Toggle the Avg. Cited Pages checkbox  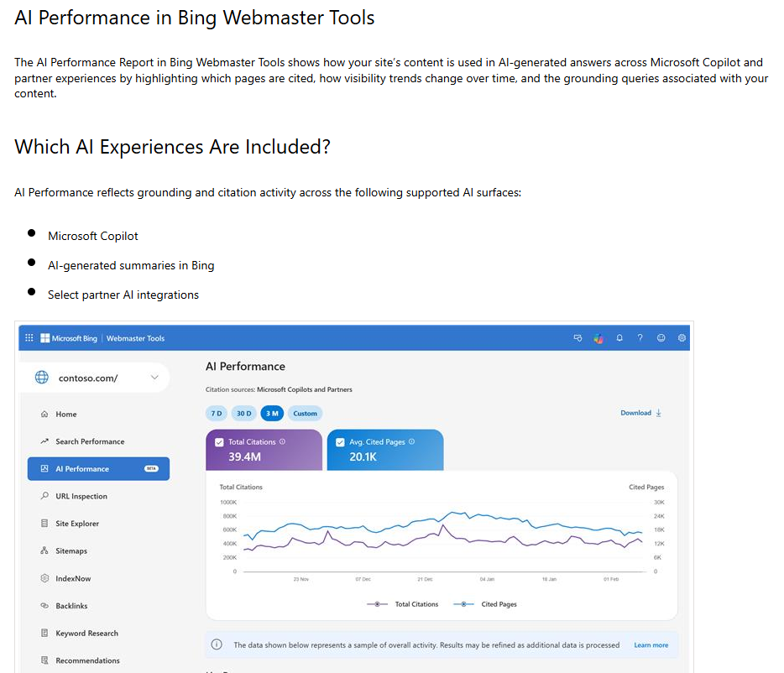tap(340, 442)
